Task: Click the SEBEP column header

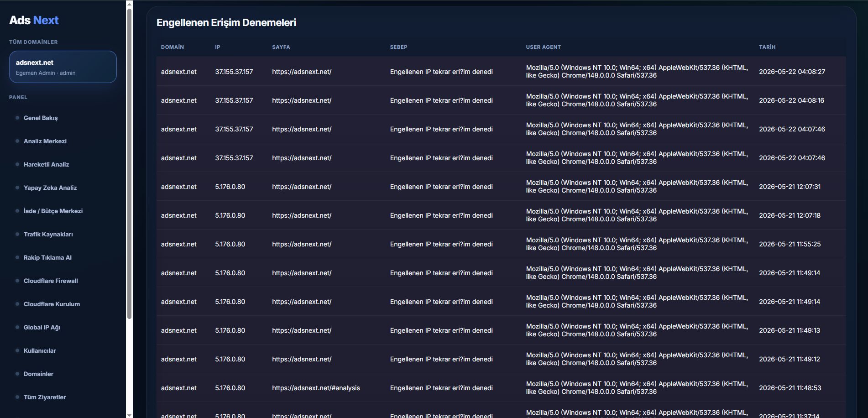Action: pyautogui.click(x=398, y=47)
